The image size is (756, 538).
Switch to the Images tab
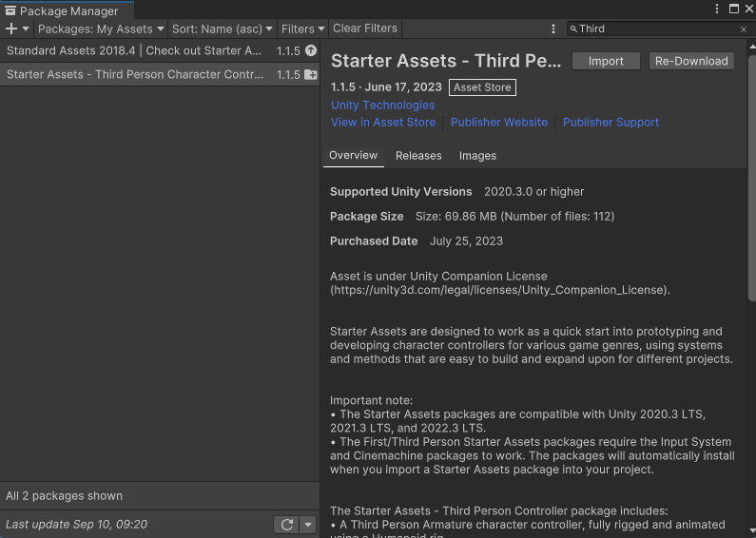coord(477,156)
